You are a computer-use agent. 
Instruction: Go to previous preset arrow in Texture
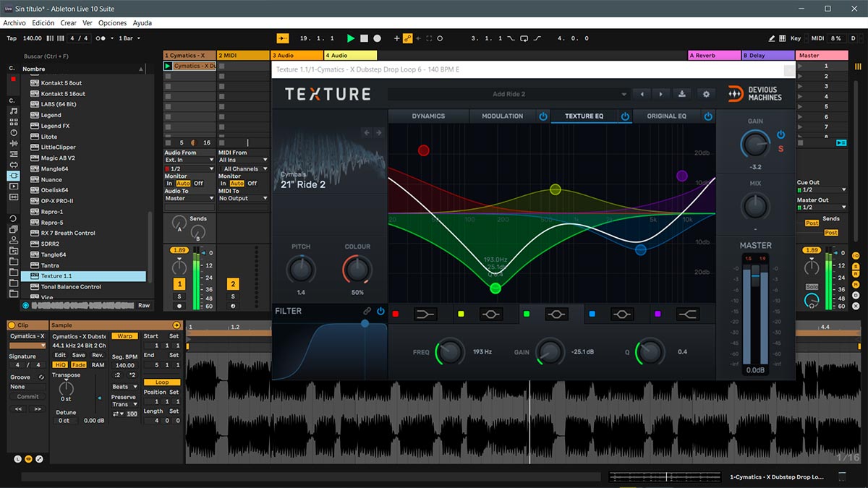(642, 94)
